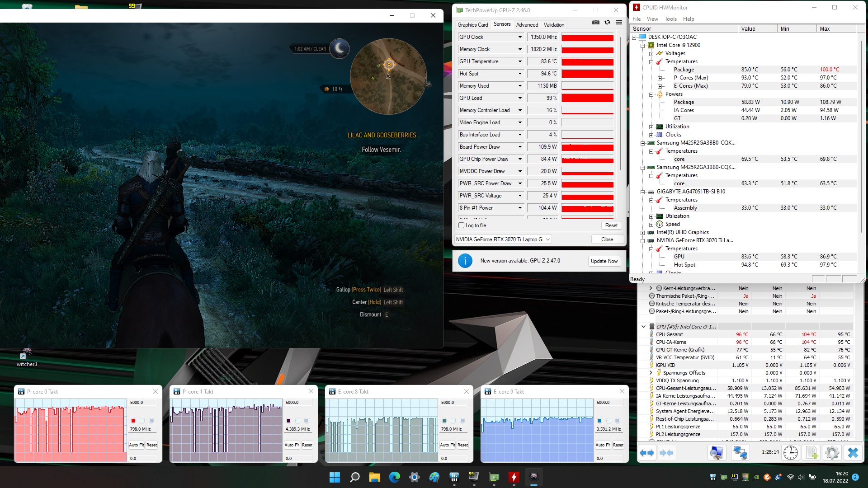This screenshot has height=488, width=868.
Task: Click the Memory Used sensor graph bar
Action: click(587, 86)
